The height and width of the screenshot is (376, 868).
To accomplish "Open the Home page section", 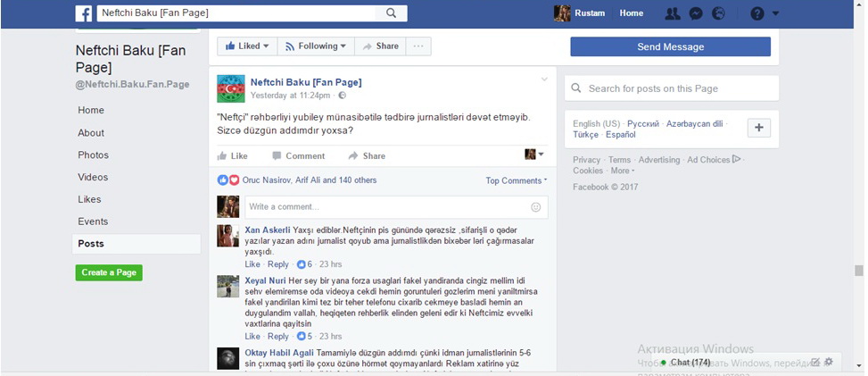I will [91, 111].
